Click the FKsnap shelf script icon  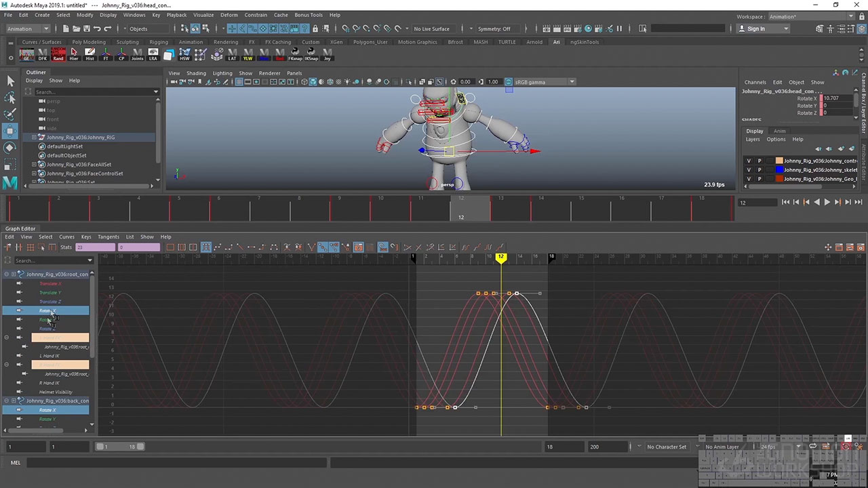point(295,54)
